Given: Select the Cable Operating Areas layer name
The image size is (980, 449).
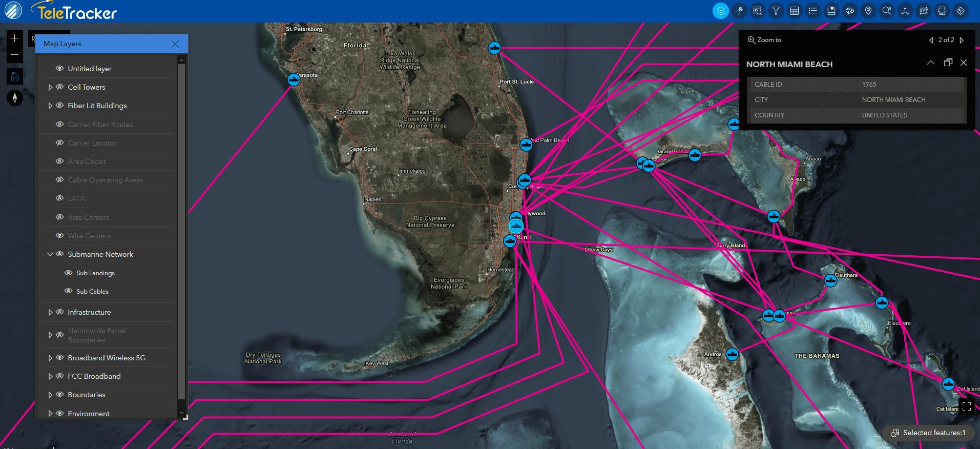Looking at the screenshot, I should [x=106, y=180].
